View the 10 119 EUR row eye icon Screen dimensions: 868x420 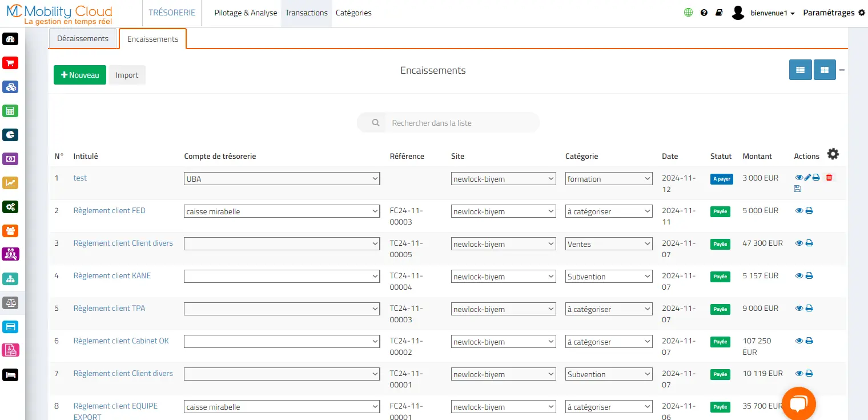(799, 373)
